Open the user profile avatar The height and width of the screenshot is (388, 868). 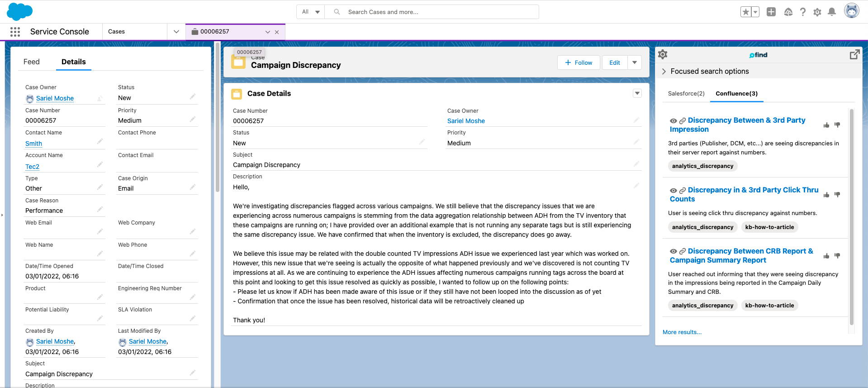[852, 11]
